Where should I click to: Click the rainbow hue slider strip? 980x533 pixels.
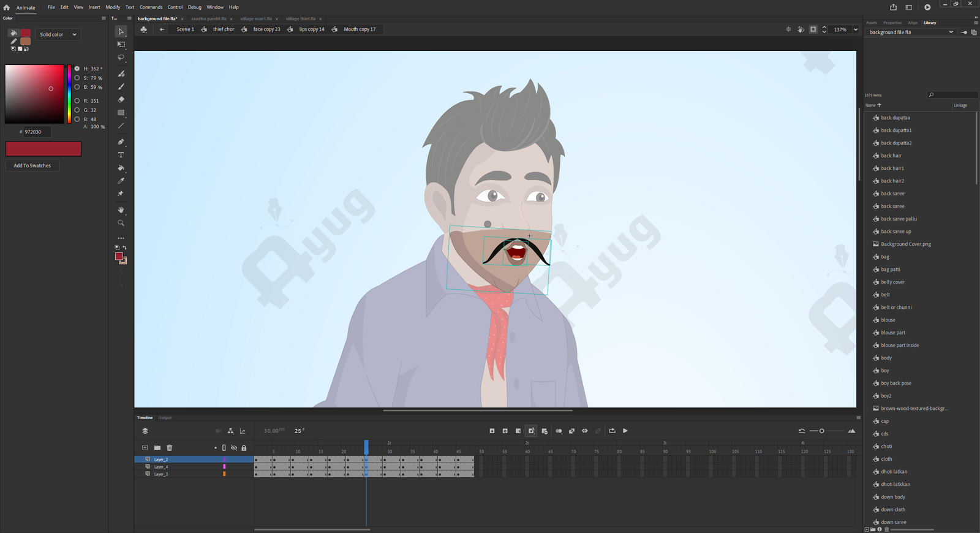[x=69, y=94]
